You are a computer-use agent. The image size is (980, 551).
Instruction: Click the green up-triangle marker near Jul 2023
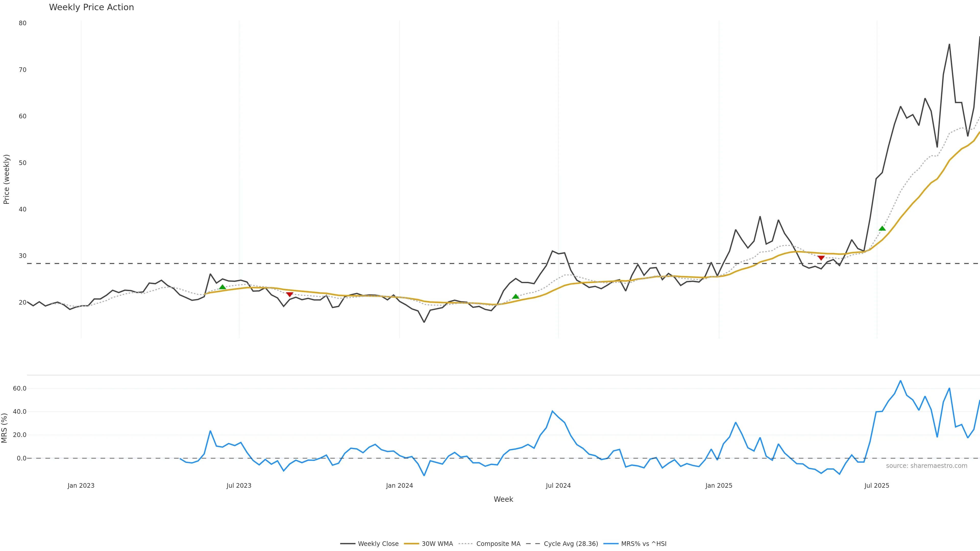[x=223, y=287]
